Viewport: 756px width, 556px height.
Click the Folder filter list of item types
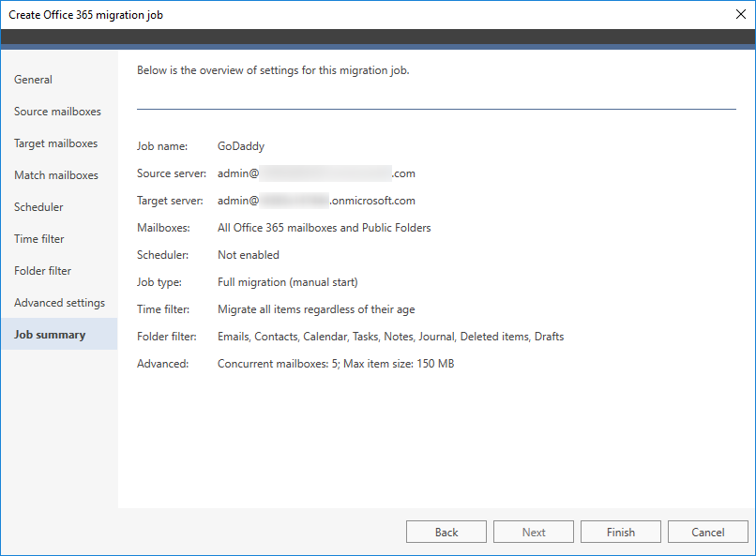click(390, 337)
